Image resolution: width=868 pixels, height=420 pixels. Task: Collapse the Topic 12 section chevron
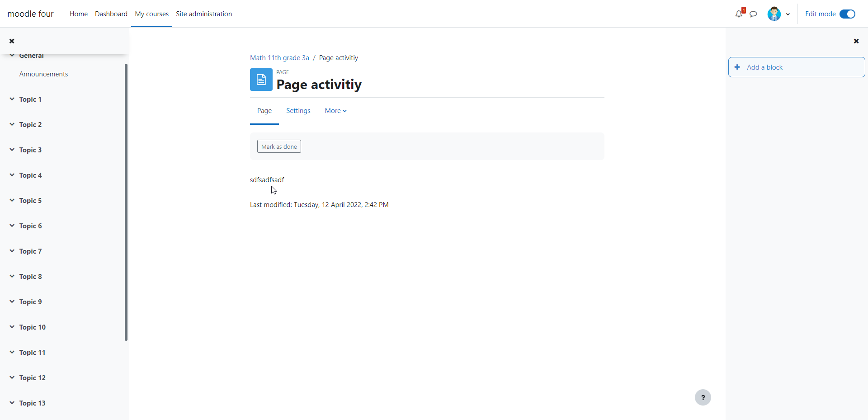point(12,378)
